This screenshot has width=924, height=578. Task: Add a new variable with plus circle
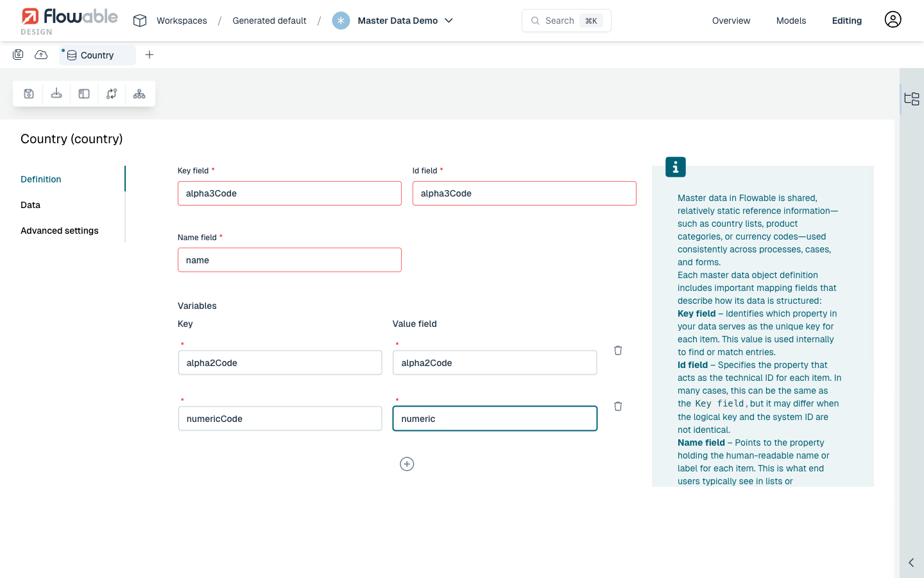pos(407,464)
